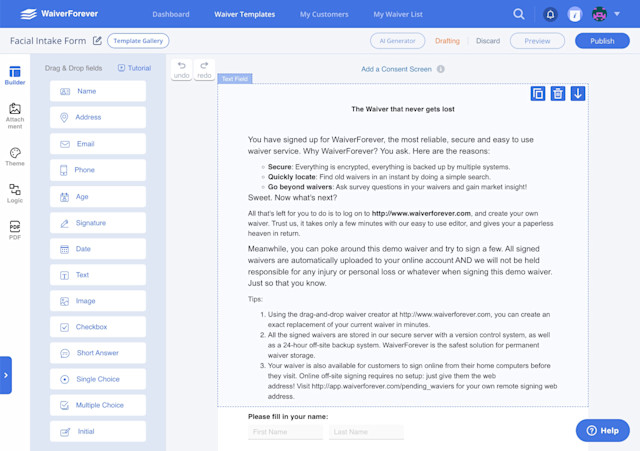
Task: Select the Multiple Choice field block
Action: click(98, 405)
